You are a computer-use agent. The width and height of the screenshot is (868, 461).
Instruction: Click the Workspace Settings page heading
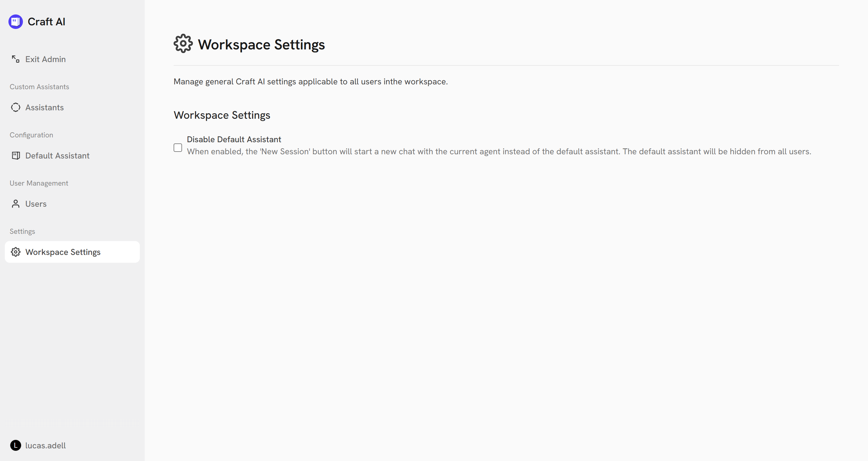coord(261,45)
